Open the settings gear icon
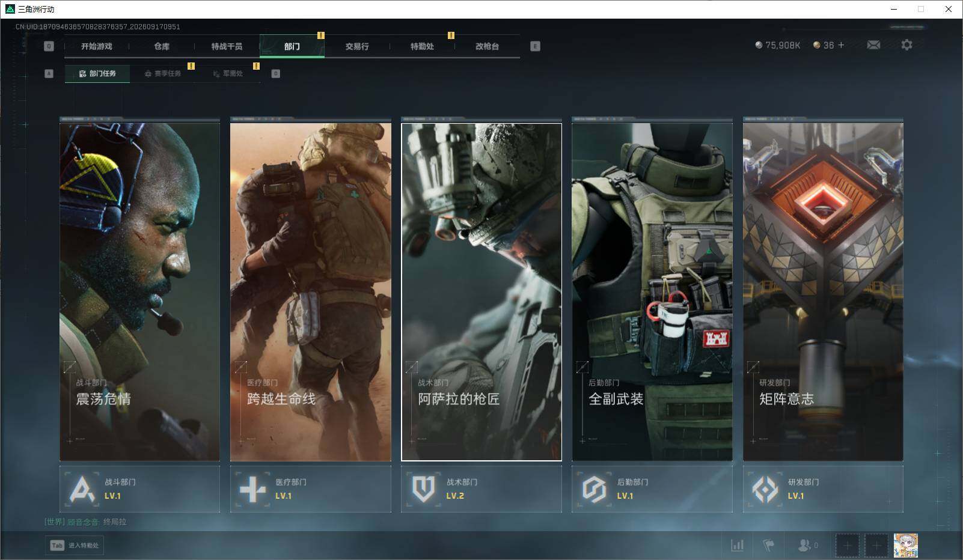 [x=906, y=45]
